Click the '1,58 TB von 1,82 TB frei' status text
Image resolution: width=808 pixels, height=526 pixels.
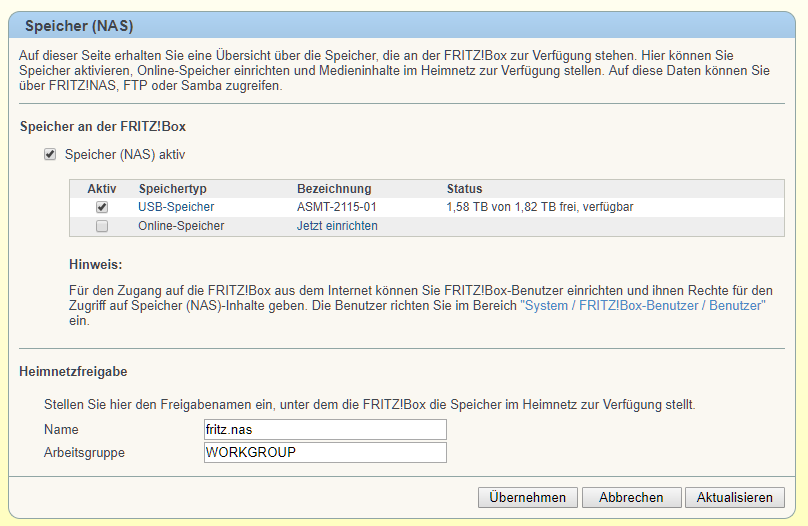pyautogui.click(x=540, y=207)
